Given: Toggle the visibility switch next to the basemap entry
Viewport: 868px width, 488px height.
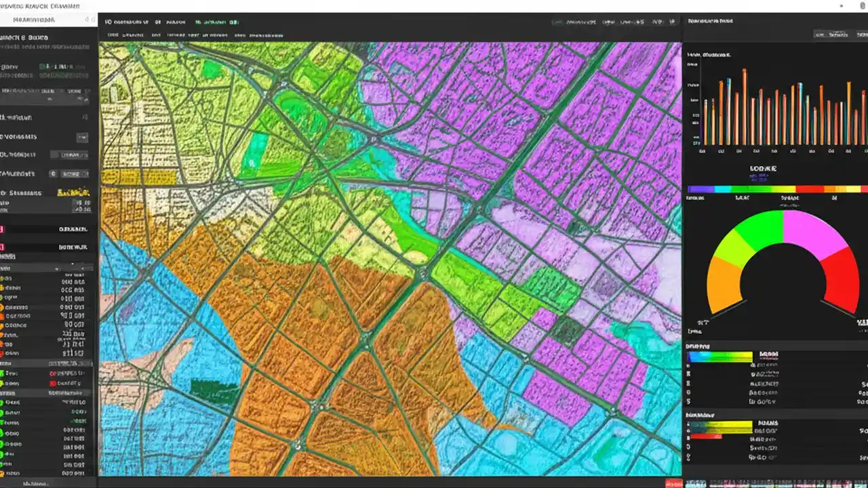Looking at the screenshot, I should [83, 137].
